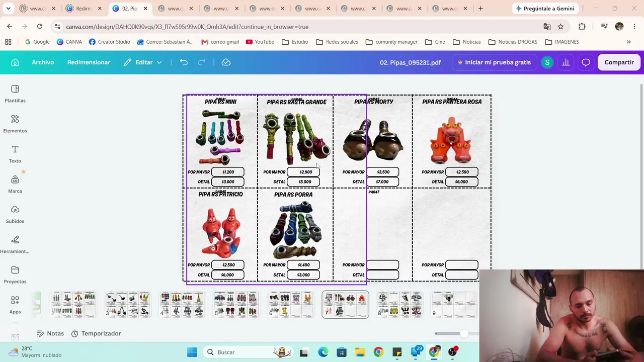Open the Archivo menu
This screenshot has height=362, width=644.
[x=43, y=62]
